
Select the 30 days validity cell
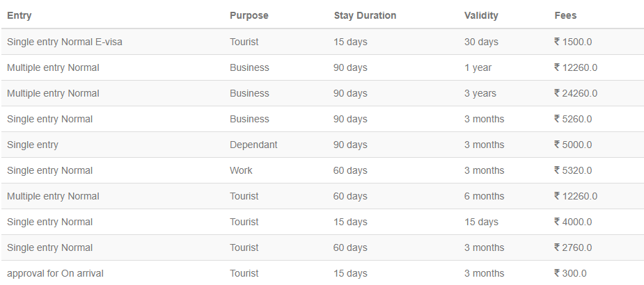(481, 42)
